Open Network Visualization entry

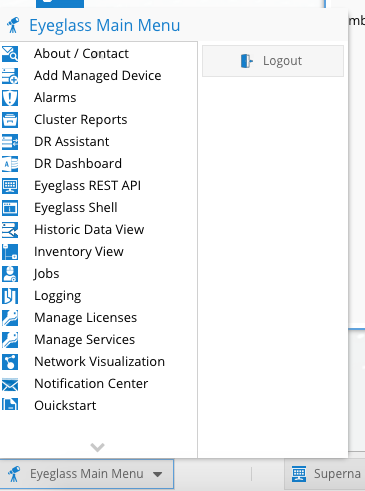99,362
